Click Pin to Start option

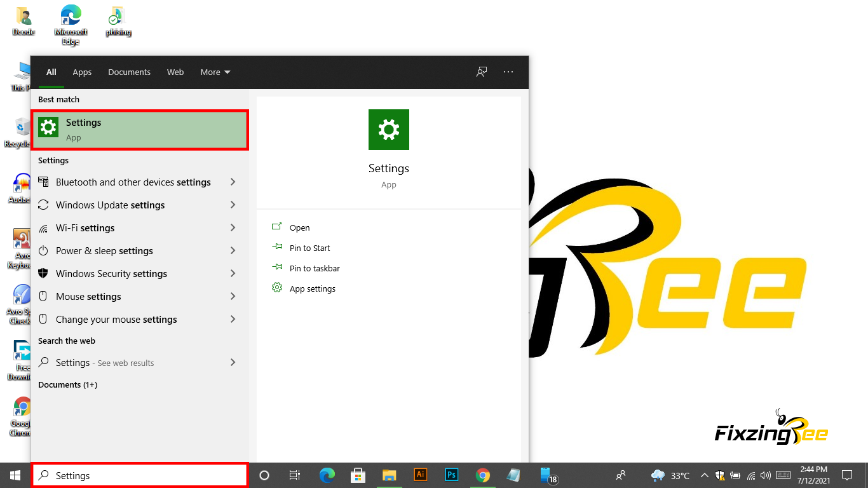click(309, 248)
